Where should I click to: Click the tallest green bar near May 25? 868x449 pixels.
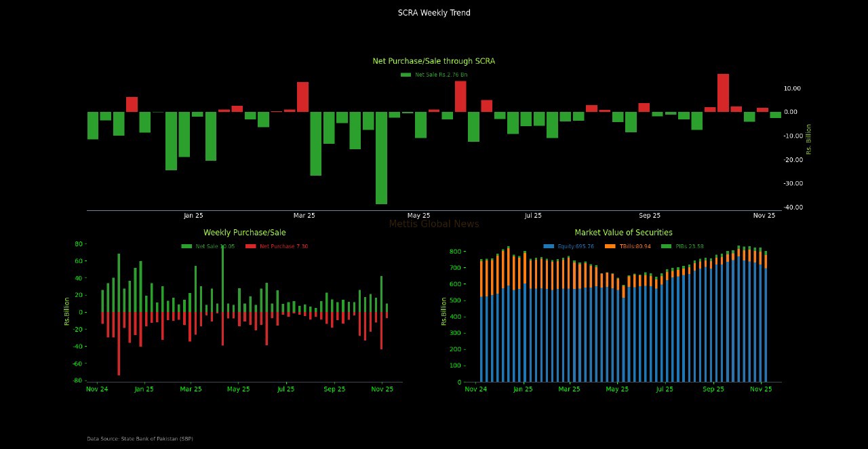[x=381, y=158]
